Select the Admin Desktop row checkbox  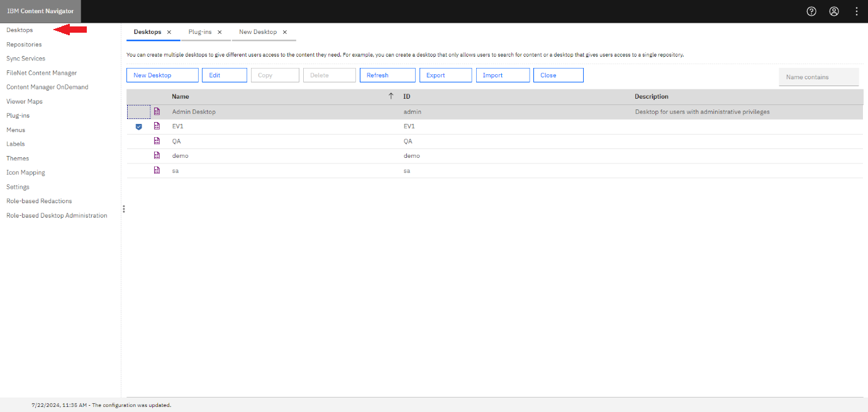pos(138,111)
